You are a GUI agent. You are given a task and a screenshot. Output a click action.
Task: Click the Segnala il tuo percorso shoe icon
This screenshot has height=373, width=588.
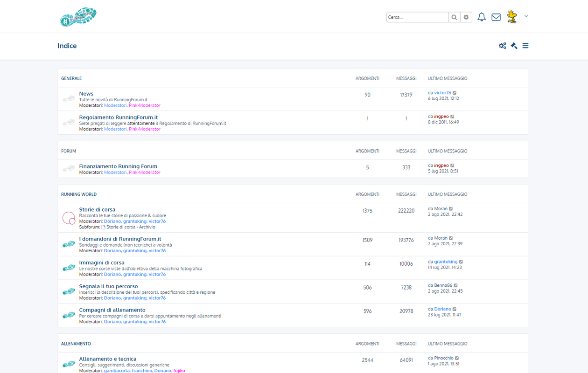[x=69, y=291]
